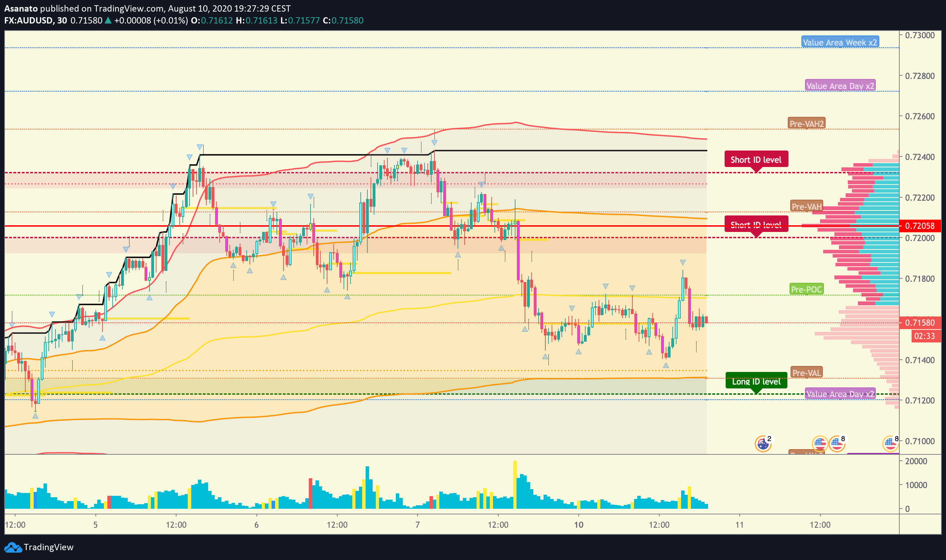Viewport: 946px width, 560px height.
Task: Click the date label 7 on the time axis
Action: pos(417,525)
